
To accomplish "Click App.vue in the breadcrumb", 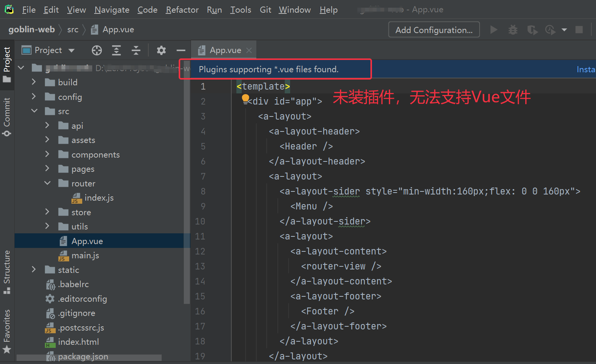I will coord(113,30).
